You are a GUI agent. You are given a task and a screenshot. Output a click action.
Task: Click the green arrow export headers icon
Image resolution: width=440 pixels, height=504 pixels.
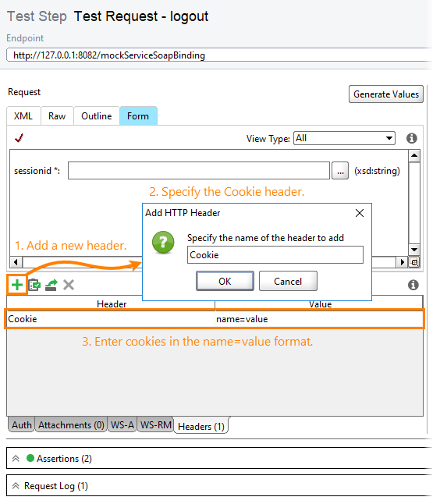(51, 285)
